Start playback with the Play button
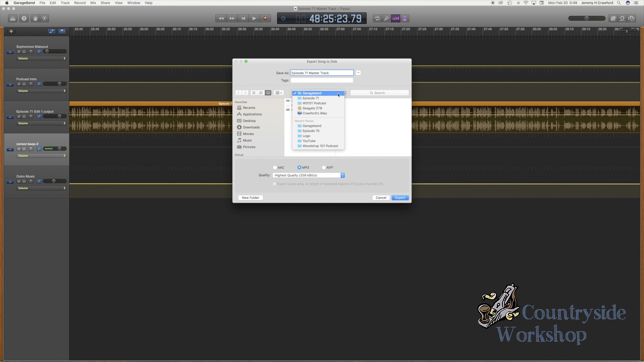The height and width of the screenshot is (362, 644). (x=254, y=18)
